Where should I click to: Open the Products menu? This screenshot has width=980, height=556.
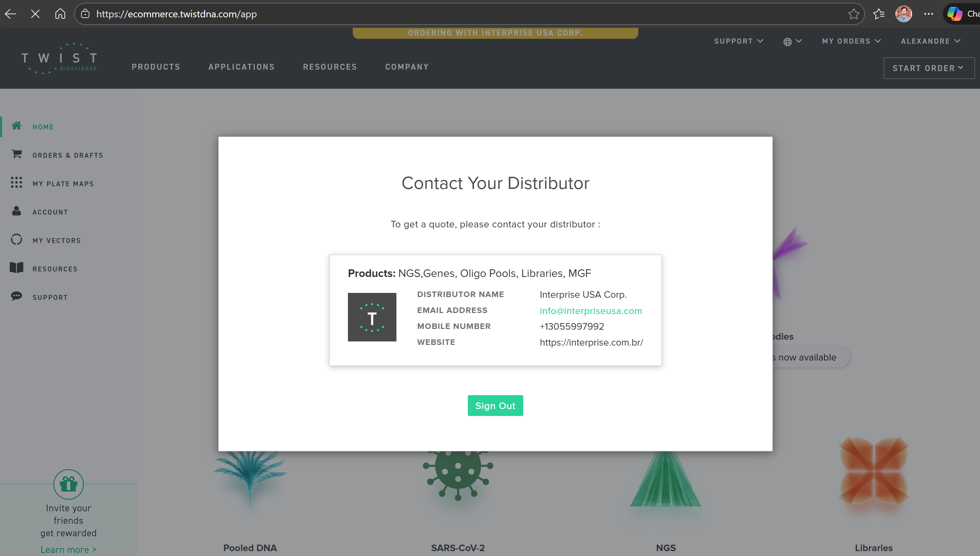click(156, 67)
